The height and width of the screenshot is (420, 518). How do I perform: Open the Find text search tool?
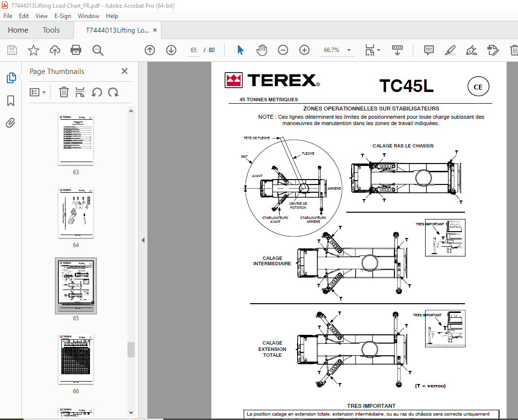98,50
